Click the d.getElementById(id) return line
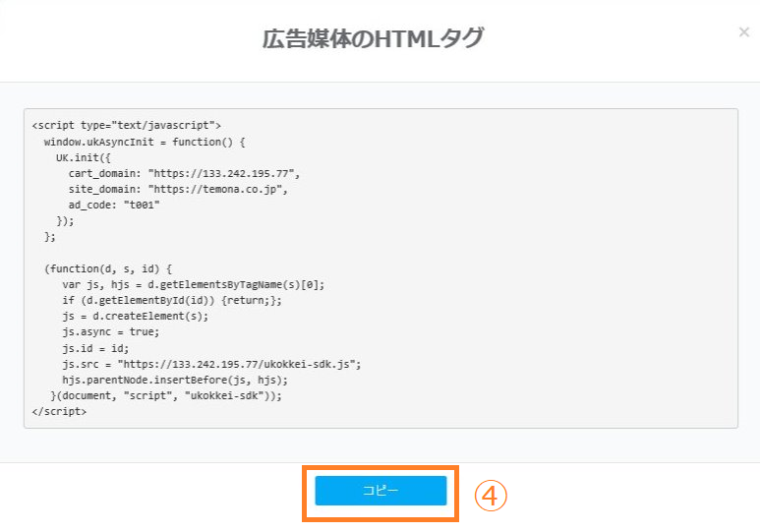 coord(172,300)
